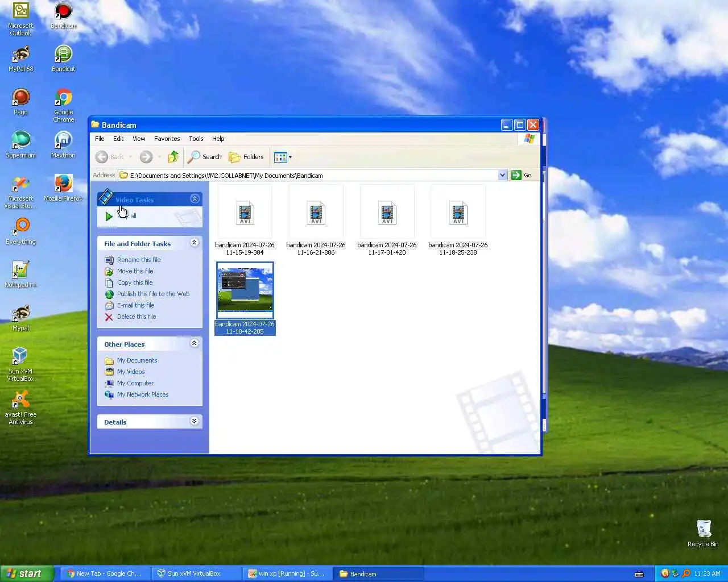Select AVI file bandicam 11-17-31-420

(x=387, y=221)
